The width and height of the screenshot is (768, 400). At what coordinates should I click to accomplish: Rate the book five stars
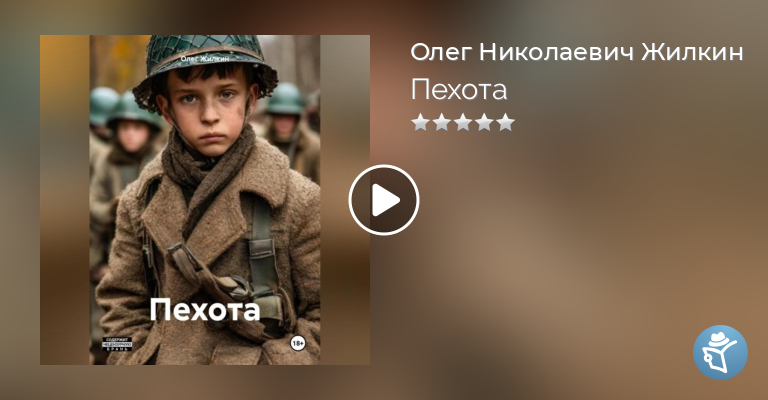point(505,122)
